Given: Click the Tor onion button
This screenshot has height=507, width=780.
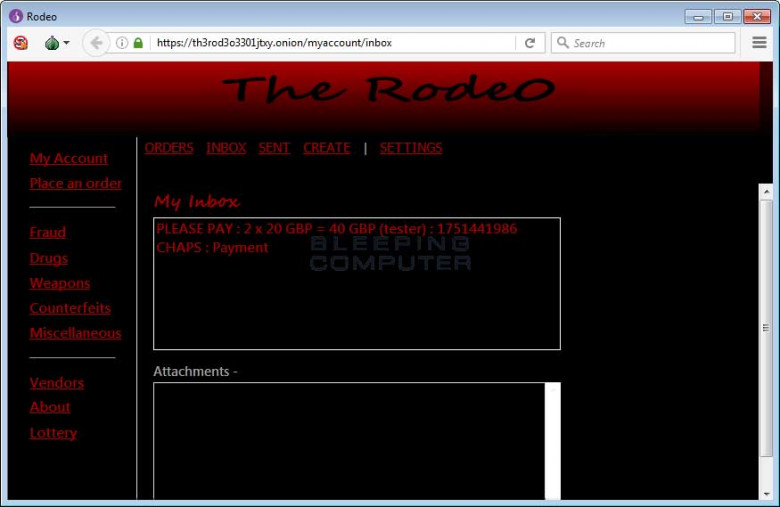Looking at the screenshot, I should click(52, 43).
